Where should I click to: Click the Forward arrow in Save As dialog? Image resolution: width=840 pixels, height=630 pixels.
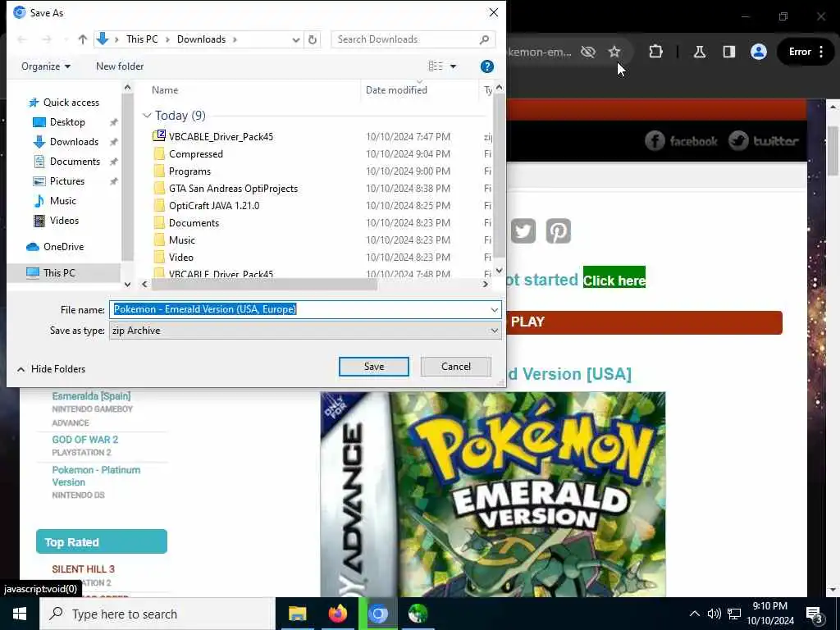[47, 39]
